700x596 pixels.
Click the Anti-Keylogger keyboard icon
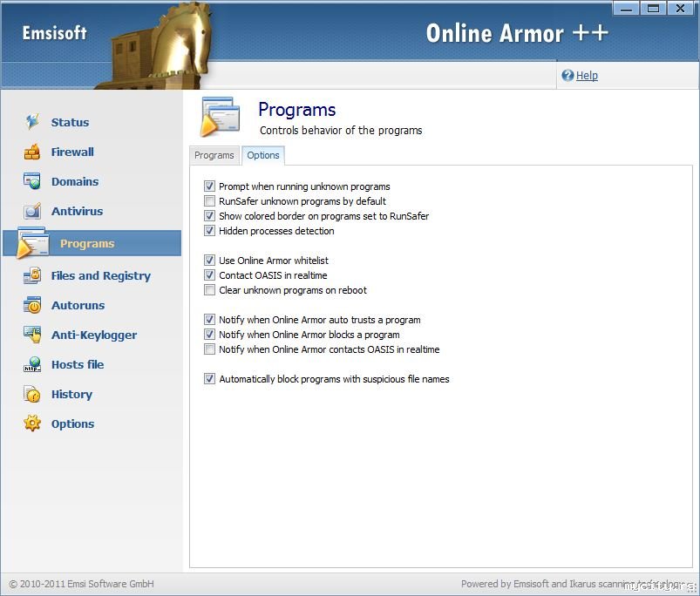(32, 335)
